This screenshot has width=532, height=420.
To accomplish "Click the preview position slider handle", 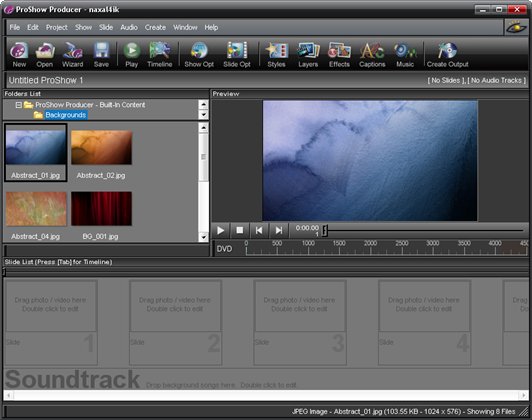I will click(325, 231).
